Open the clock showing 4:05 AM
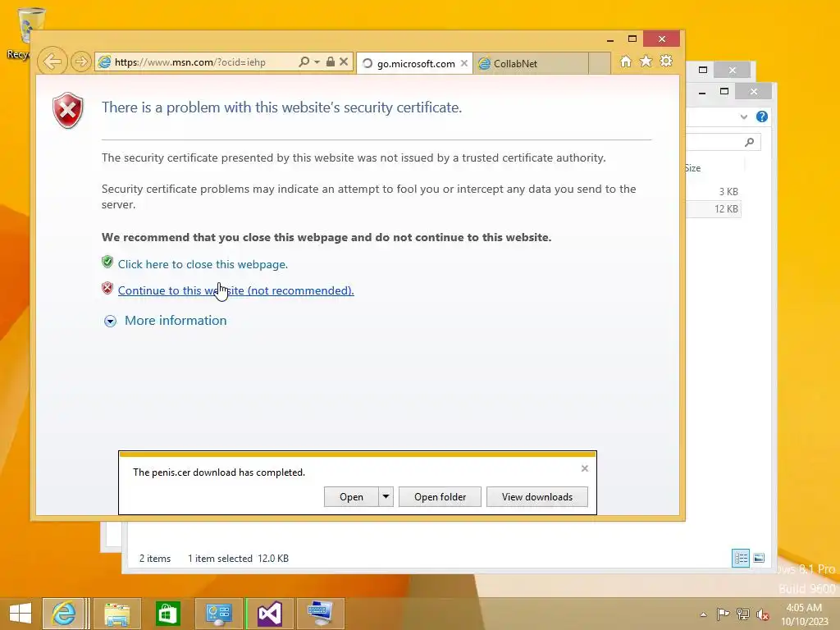Viewport: 840px width, 630px height. (x=804, y=614)
